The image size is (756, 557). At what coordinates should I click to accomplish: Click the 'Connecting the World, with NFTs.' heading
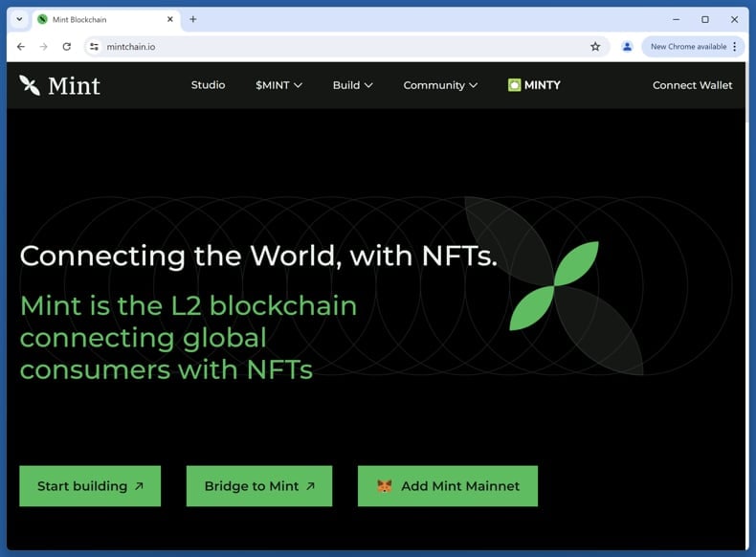[x=258, y=256]
